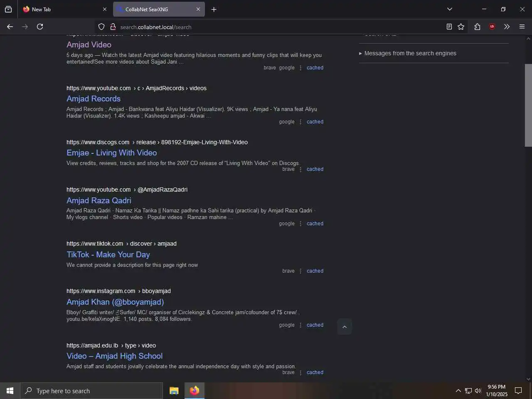Image resolution: width=532 pixels, height=399 pixels.
Task: Click the page vertical scrollbar thumb
Action: coord(528,105)
